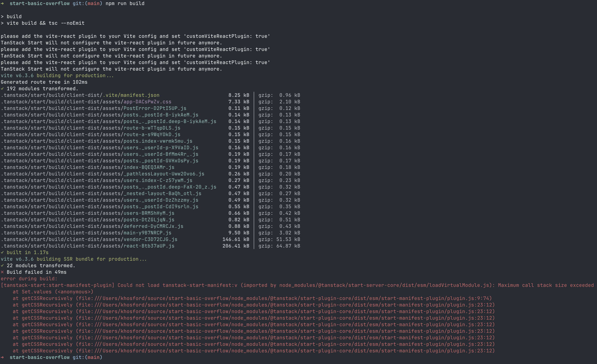Viewport: 597px width, 364px height.
Task: Click the 'git:(main)' label on the last prompt
Action: point(87,357)
